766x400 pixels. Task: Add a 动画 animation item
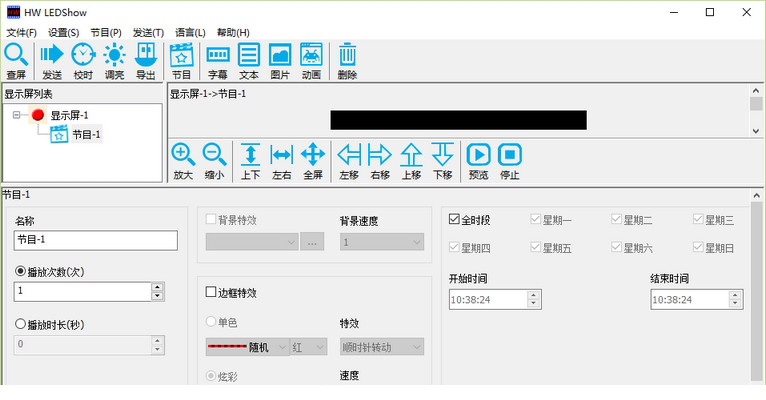point(311,61)
